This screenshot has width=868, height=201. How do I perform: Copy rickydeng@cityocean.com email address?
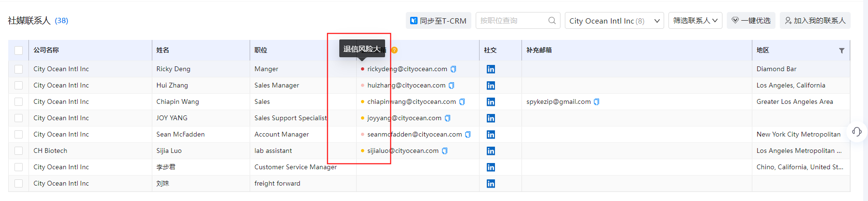(x=453, y=69)
